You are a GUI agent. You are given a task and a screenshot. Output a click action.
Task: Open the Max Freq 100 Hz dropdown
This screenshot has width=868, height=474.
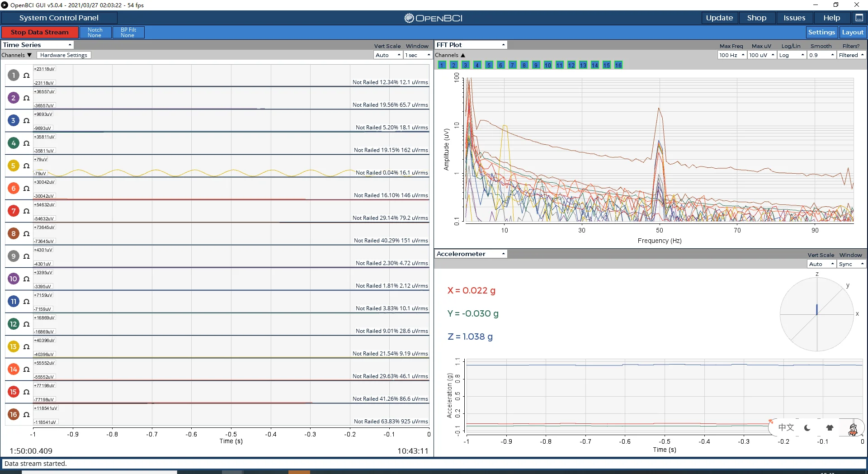click(731, 55)
